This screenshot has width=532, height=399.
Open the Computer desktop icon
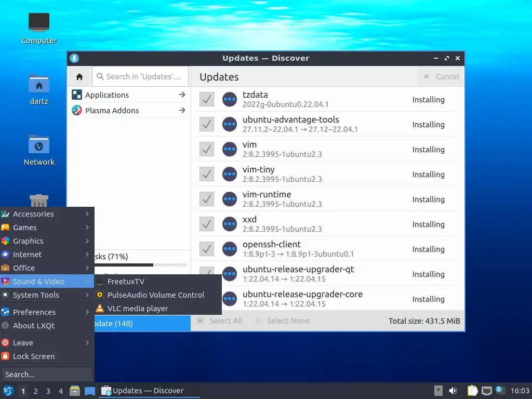[x=38, y=29]
